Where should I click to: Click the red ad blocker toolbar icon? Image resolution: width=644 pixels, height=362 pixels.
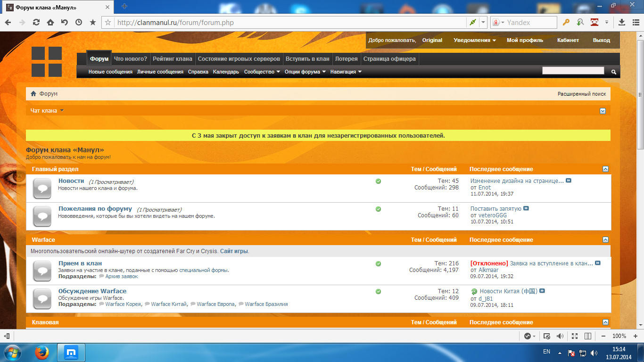tap(594, 22)
